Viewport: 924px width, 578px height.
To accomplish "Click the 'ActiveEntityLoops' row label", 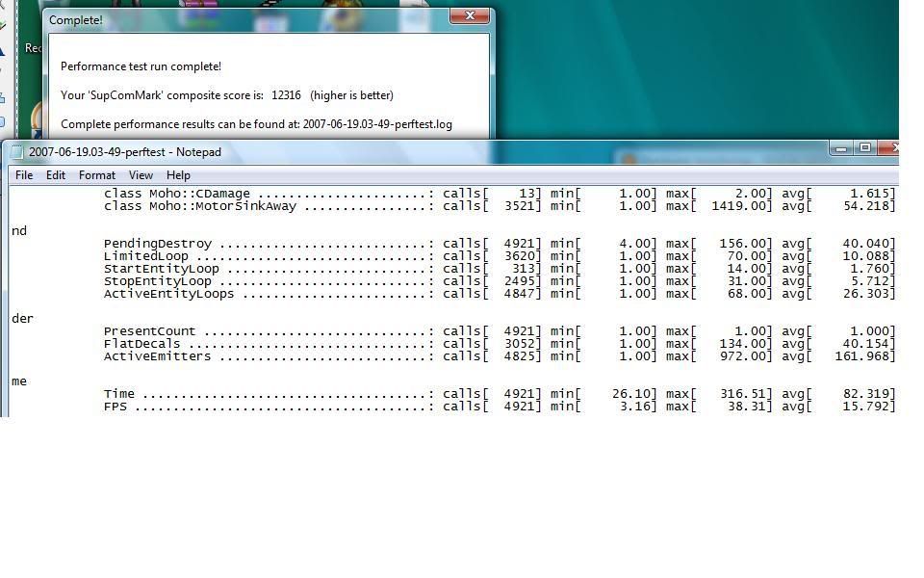I will (x=169, y=294).
